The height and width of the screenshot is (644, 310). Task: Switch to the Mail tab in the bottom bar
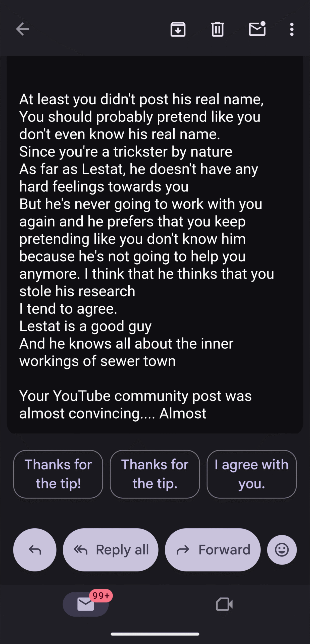[85, 604]
